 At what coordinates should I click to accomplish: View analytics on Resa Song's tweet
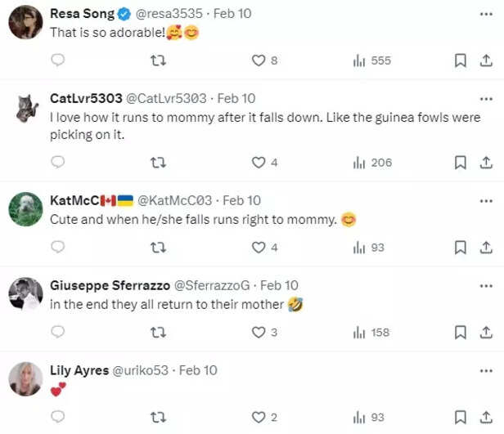(359, 60)
